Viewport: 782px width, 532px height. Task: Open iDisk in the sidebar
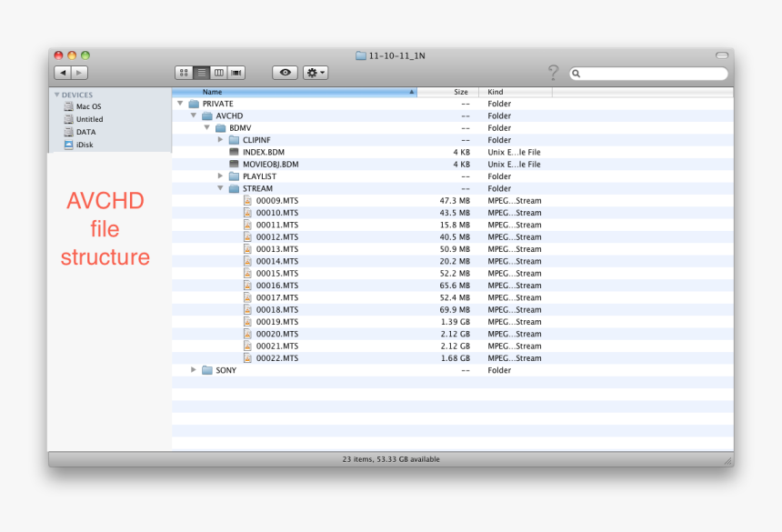[x=84, y=145]
